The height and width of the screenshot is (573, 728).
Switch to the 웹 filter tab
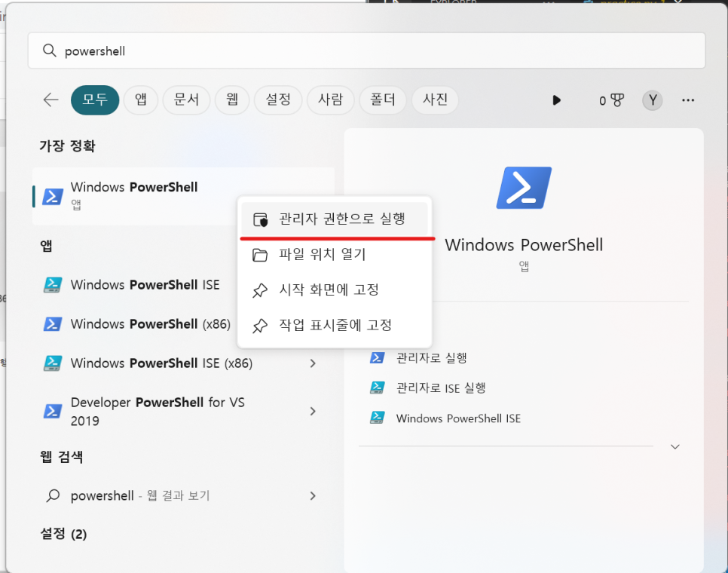click(232, 100)
